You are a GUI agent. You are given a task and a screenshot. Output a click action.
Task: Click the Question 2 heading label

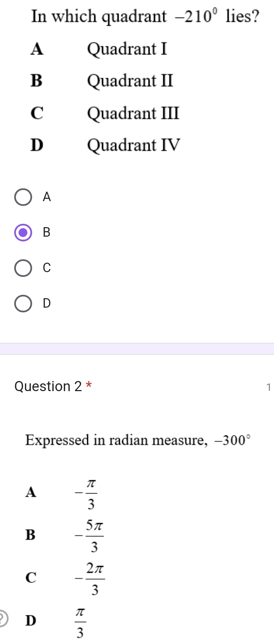tap(48, 386)
